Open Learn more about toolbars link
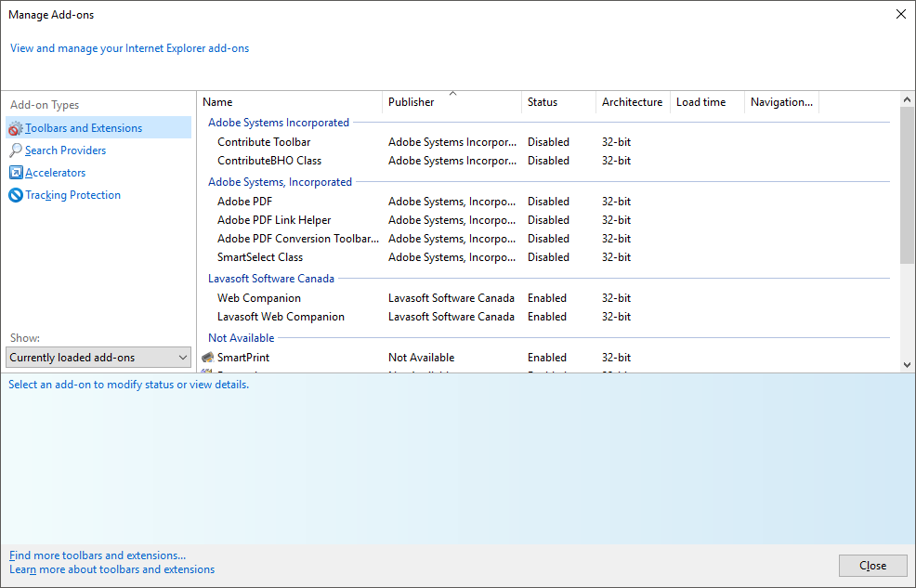Screen dimensions: 916x588 (111, 569)
